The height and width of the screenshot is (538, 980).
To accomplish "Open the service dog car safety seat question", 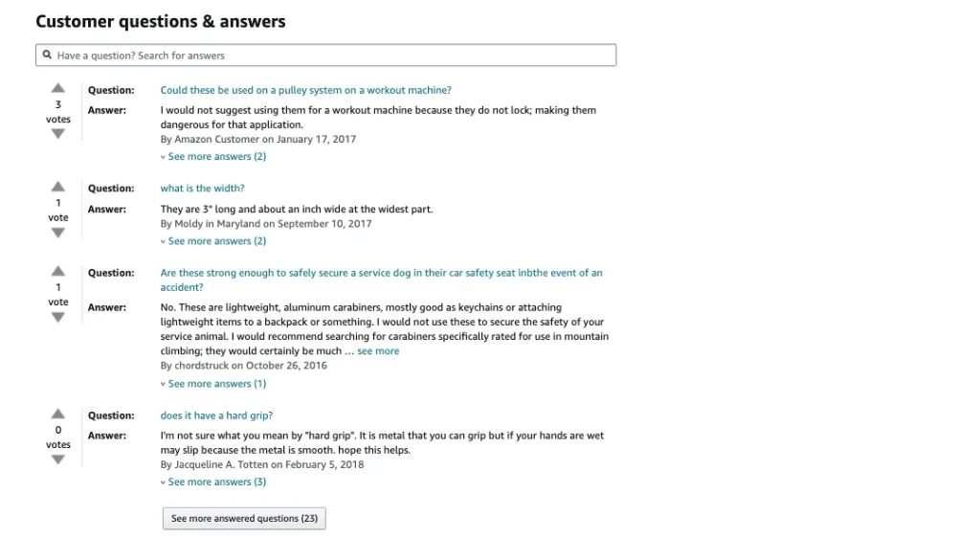I will pyautogui.click(x=381, y=273).
